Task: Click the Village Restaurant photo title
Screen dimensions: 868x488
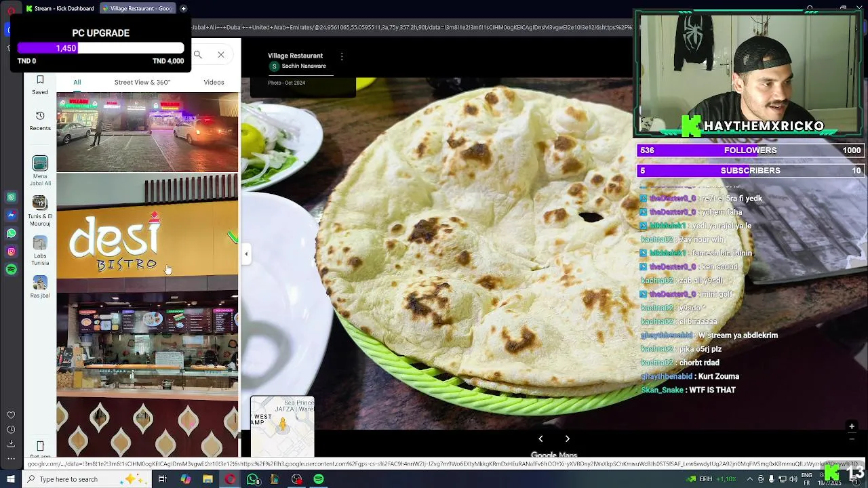Action: tap(295, 56)
